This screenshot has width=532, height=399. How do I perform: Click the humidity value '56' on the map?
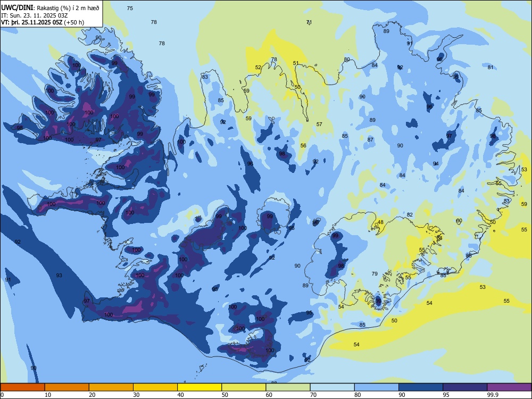[303, 145]
